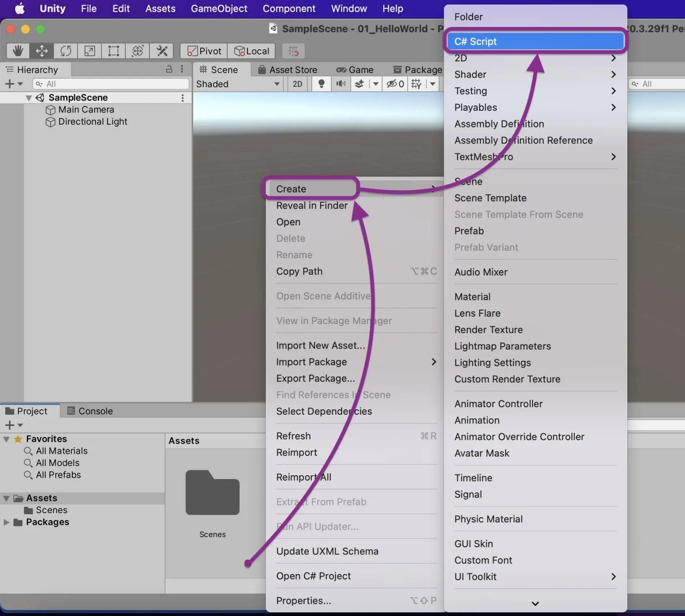Viewport: 685px width, 616px height.
Task: Open the custom editor tools
Action: 161,51
